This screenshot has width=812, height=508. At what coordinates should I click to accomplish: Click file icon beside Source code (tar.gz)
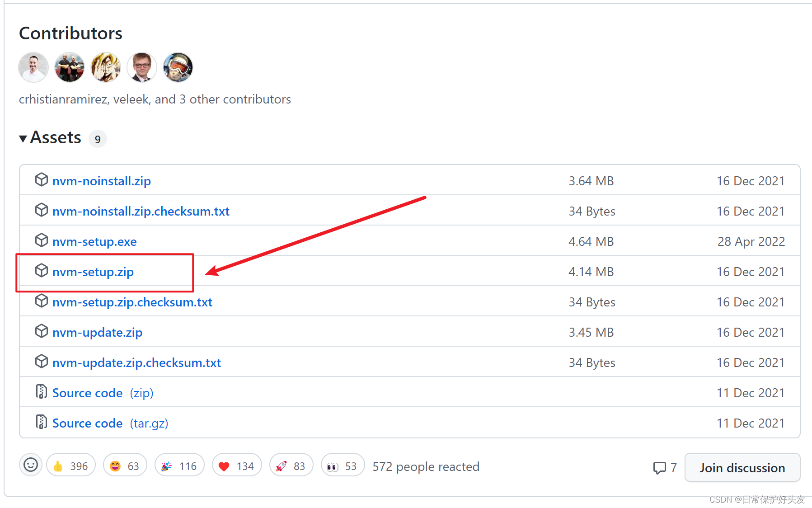(x=42, y=422)
